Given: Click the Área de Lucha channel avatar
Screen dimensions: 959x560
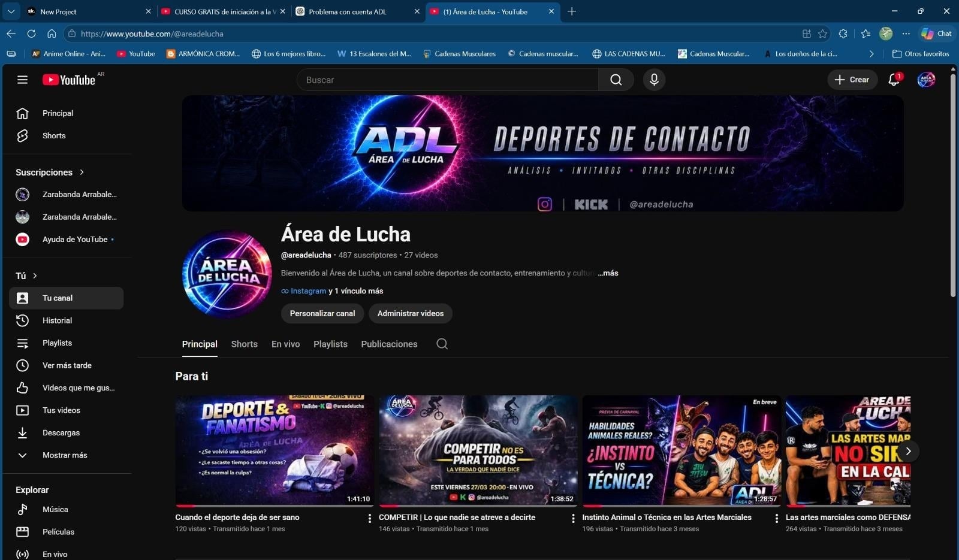Looking at the screenshot, I should click(x=227, y=274).
